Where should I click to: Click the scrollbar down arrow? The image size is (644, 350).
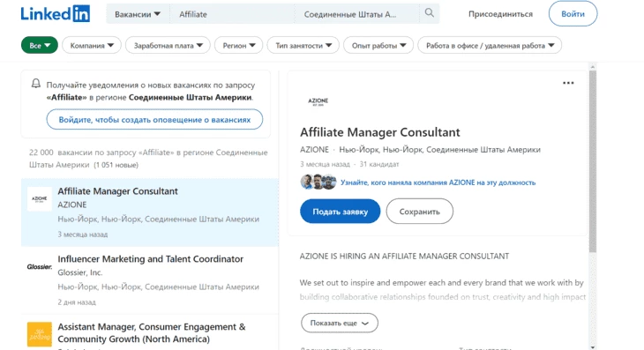pyautogui.click(x=592, y=347)
